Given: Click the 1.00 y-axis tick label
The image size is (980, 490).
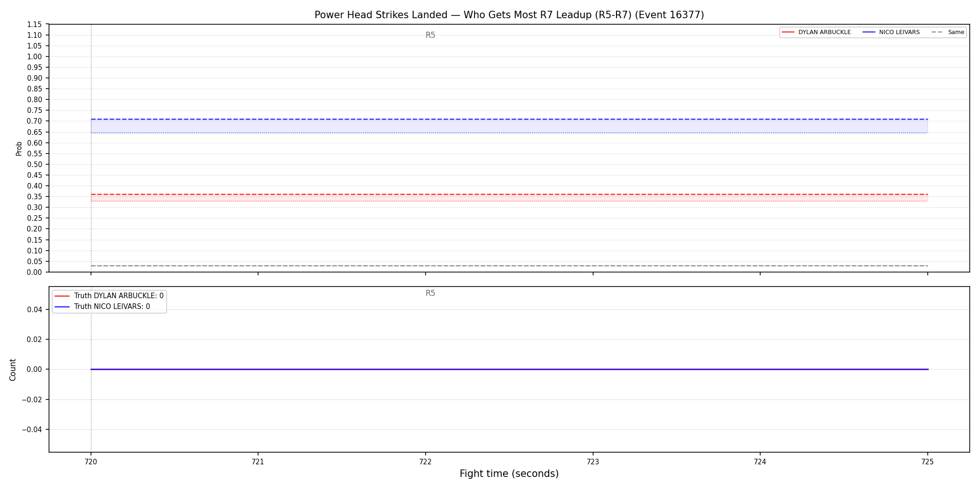Looking at the screenshot, I should (35, 57).
